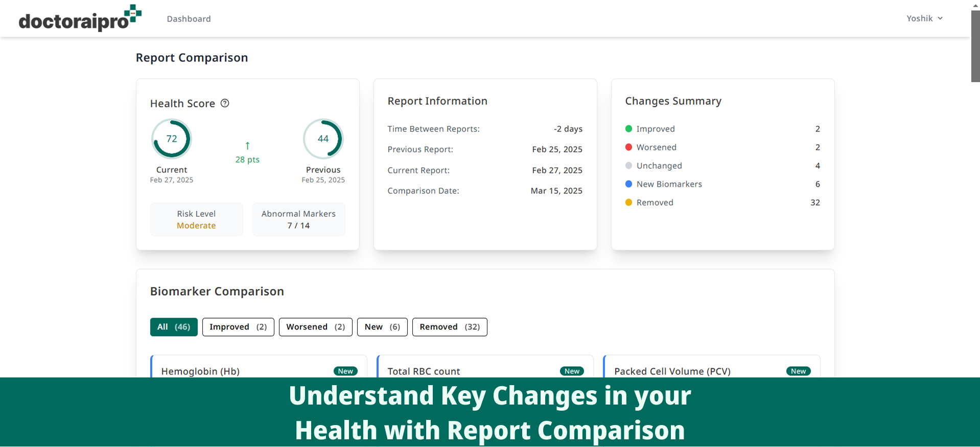
Task: Click the New badge on Packed Cell Volume
Action: (x=798, y=371)
